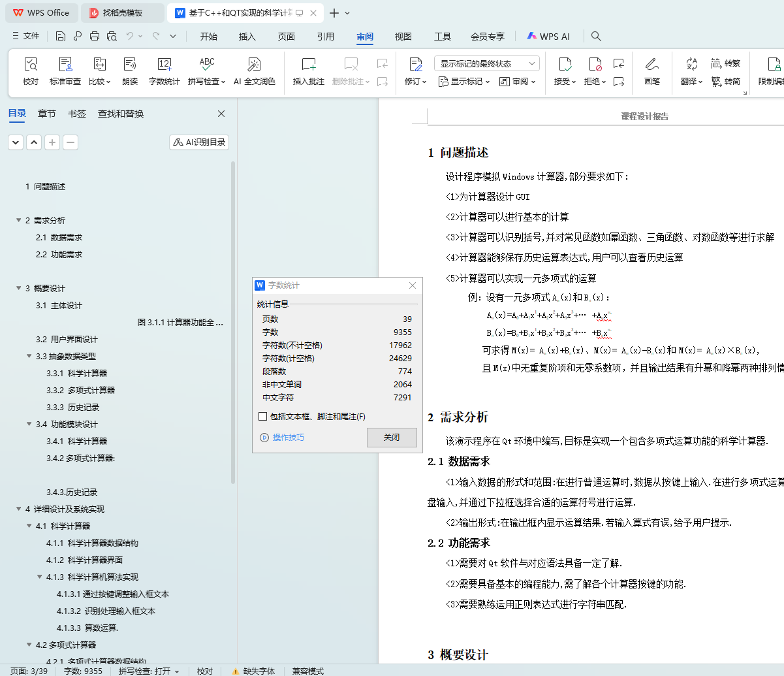This screenshot has width=784, height=676.
Task: Launch AI 全文润色 polishing tool
Action: [255, 71]
